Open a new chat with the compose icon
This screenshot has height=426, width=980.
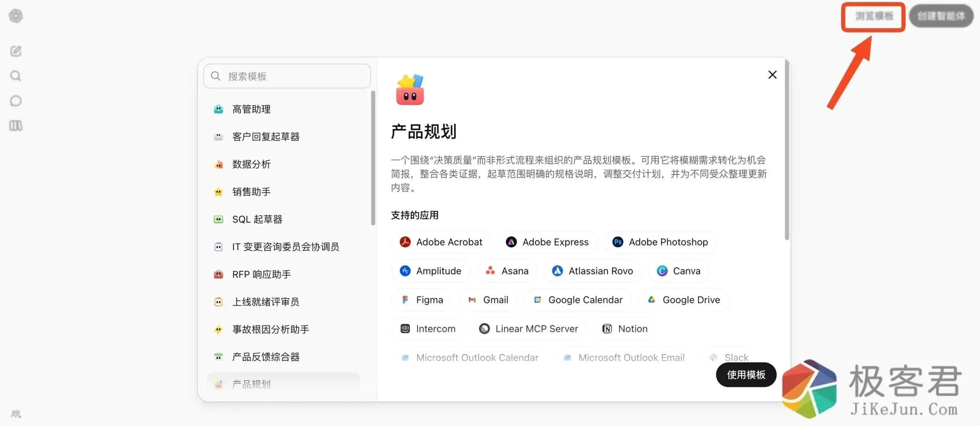[15, 51]
